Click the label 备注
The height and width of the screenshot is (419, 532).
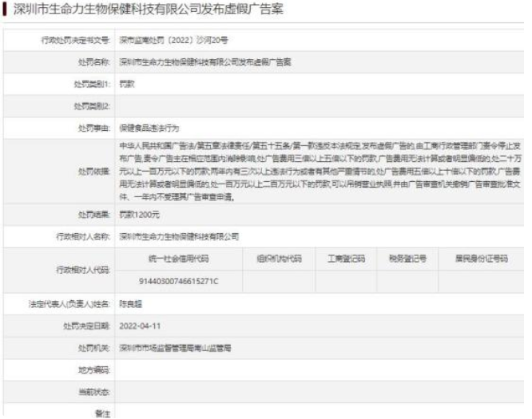click(x=102, y=414)
